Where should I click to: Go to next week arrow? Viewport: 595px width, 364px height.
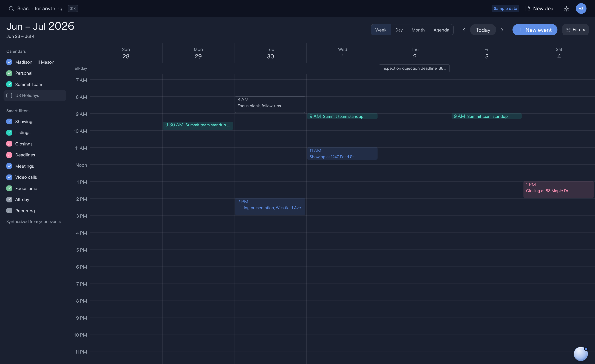[x=502, y=30]
